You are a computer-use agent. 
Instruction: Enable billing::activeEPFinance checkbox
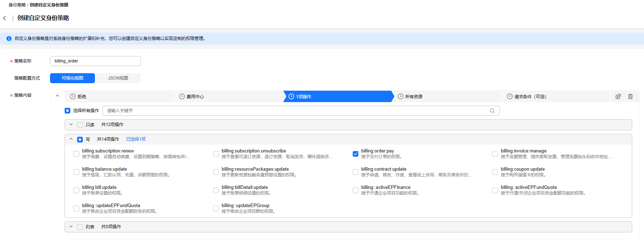(x=356, y=190)
